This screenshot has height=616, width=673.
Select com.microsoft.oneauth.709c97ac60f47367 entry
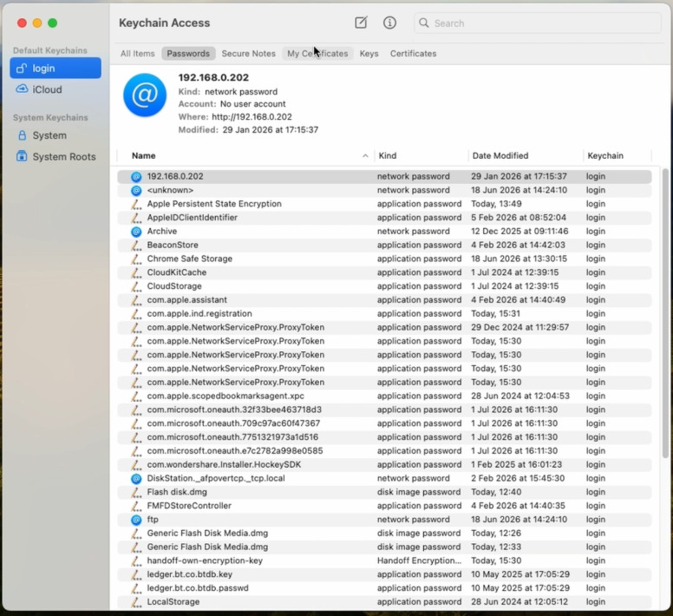[x=384, y=423]
